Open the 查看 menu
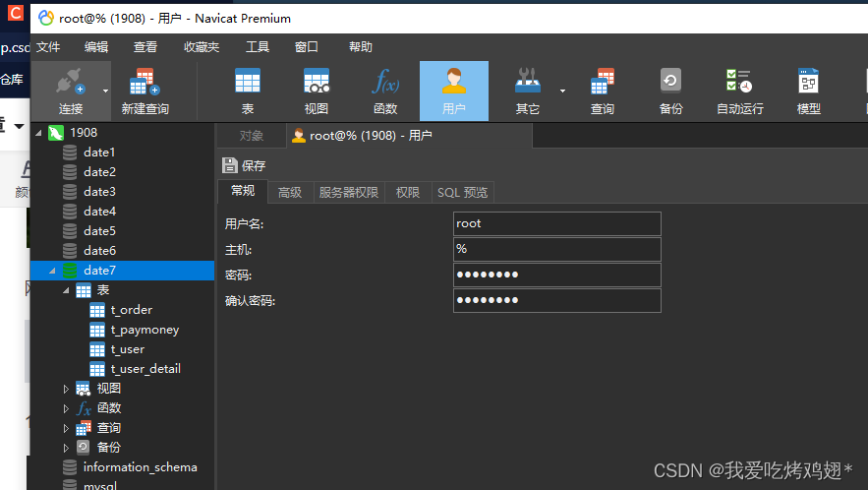 (145, 47)
